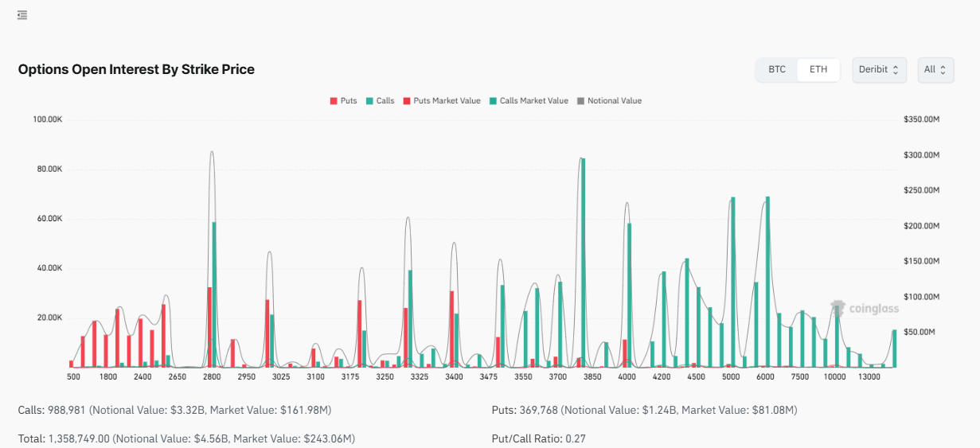The width and height of the screenshot is (980, 448).
Task: Toggle the Notional Value legend entry
Action: [608, 101]
